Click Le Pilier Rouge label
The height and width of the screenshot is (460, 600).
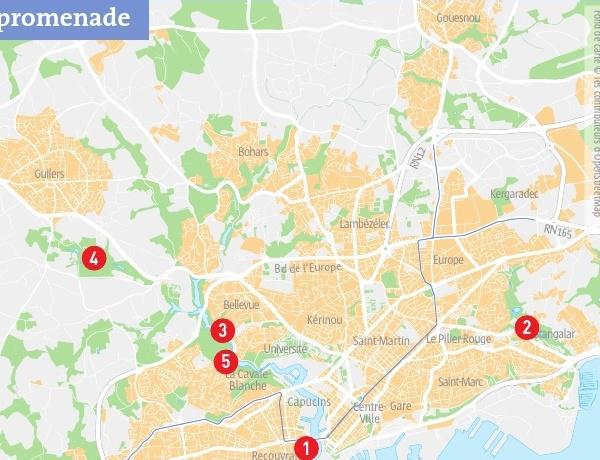(x=458, y=339)
